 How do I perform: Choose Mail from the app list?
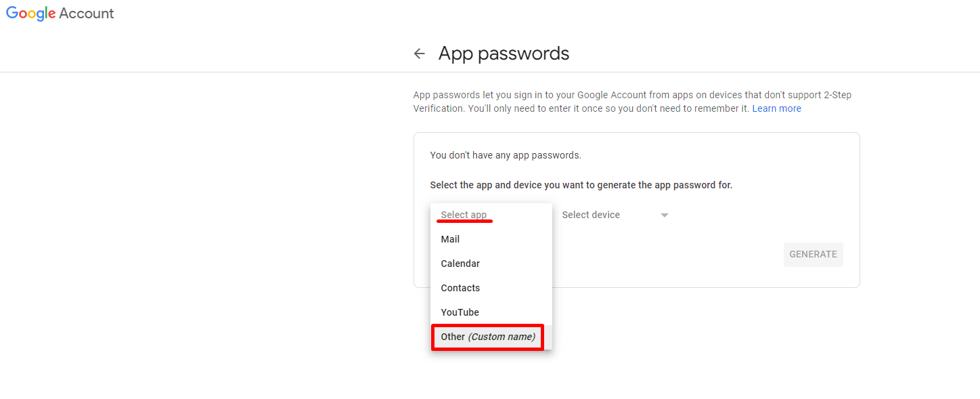point(491,239)
